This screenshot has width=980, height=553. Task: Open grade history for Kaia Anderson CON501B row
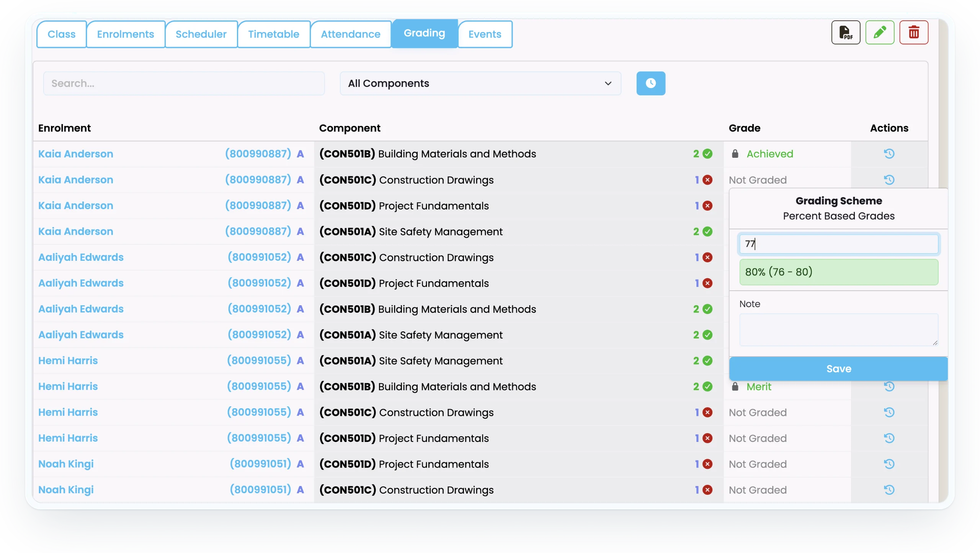tap(889, 154)
